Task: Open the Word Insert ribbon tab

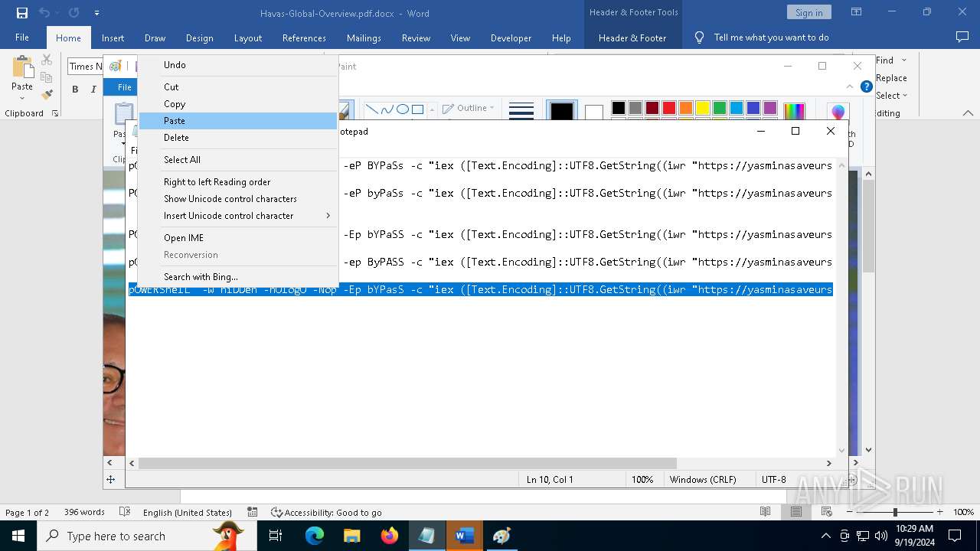Action: click(113, 37)
